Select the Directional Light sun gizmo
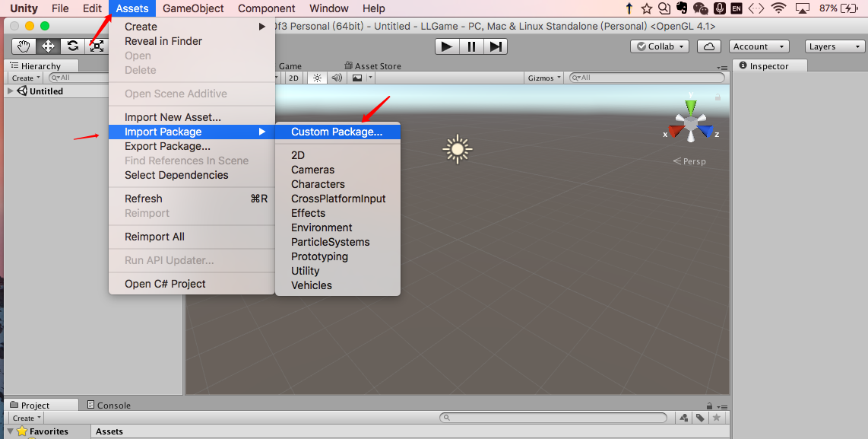868x439 pixels. (458, 148)
